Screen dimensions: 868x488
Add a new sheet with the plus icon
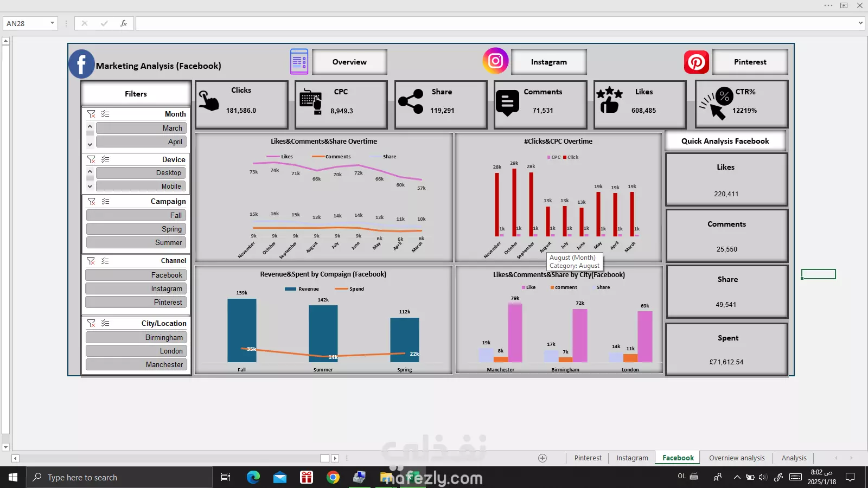[x=542, y=458]
